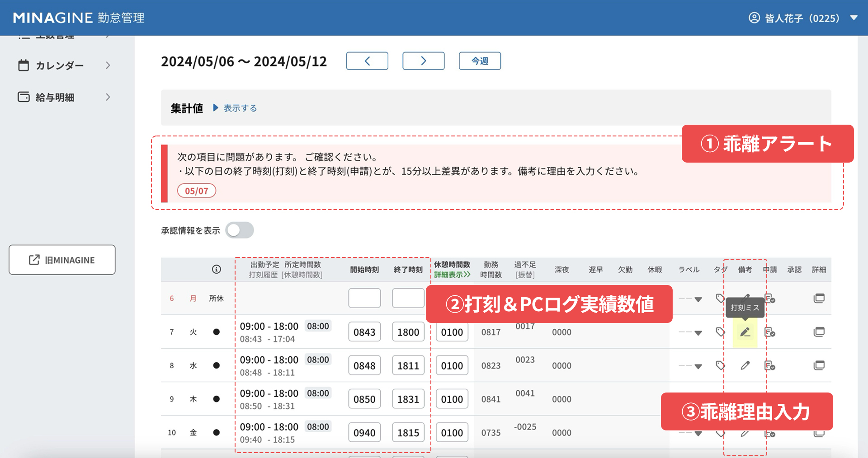Click the info circle icon in table header

coord(217,270)
